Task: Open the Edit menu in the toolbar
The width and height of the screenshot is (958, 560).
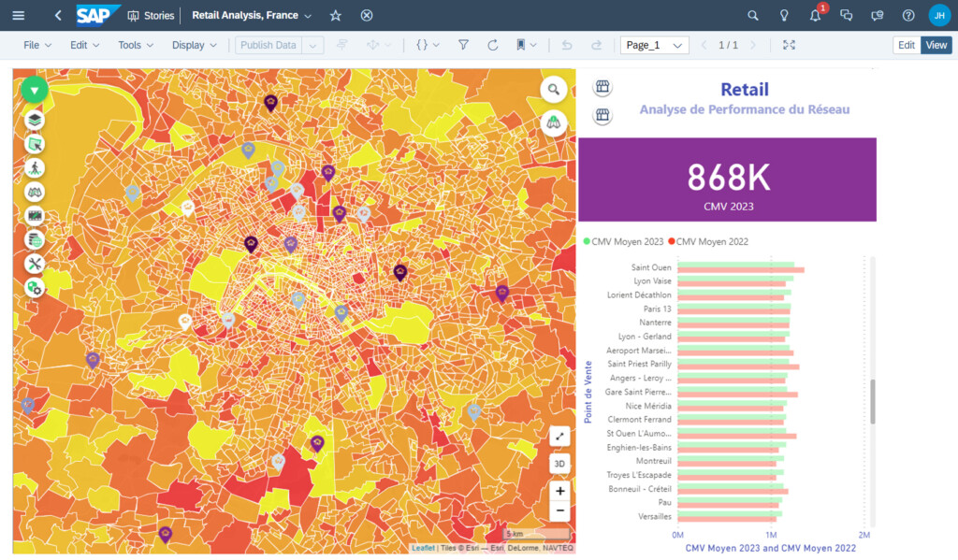Action: tap(84, 45)
